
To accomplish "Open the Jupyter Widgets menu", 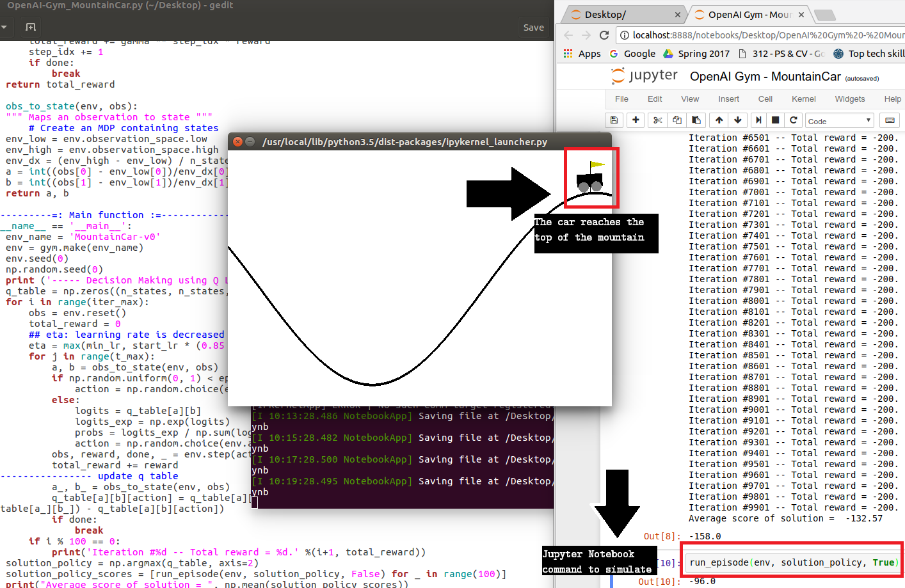I will (850, 99).
